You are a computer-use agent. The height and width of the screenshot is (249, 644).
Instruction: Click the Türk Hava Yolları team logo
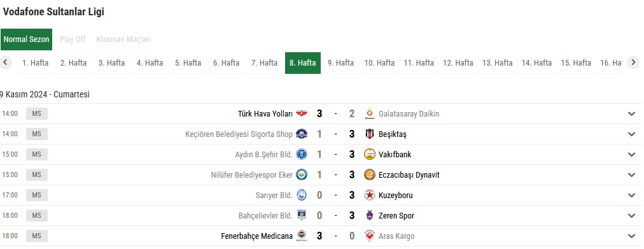[302, 113]
